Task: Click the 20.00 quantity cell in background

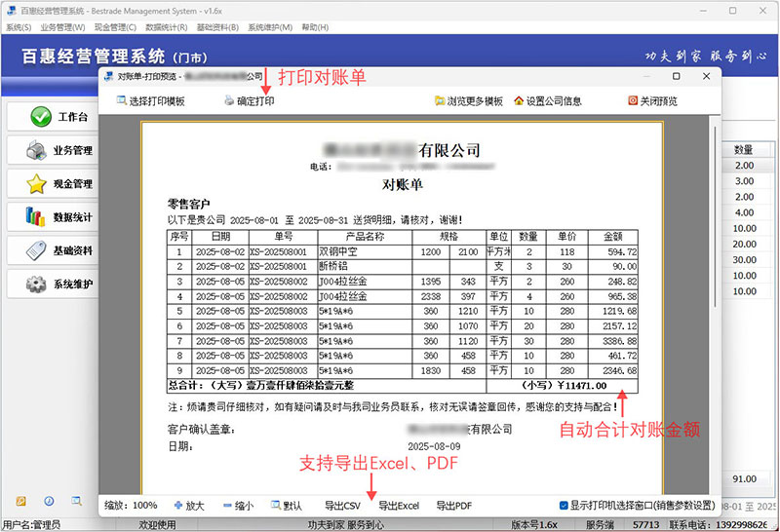Action: point(744,245)
